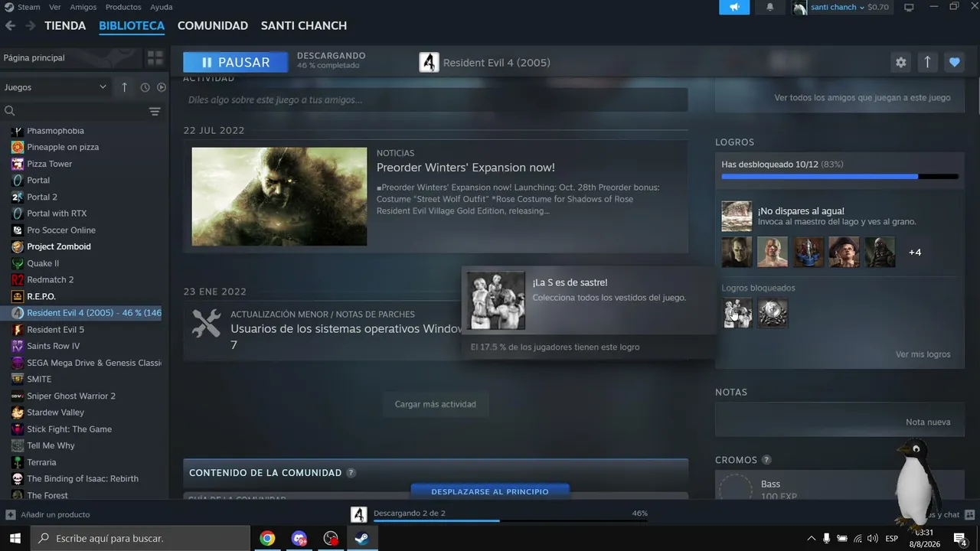Toggle the recent activity clock filter

point(145,87)
